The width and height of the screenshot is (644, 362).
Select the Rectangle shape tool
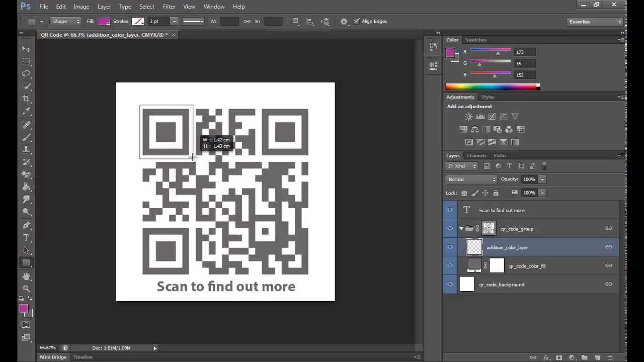(26, 262)
